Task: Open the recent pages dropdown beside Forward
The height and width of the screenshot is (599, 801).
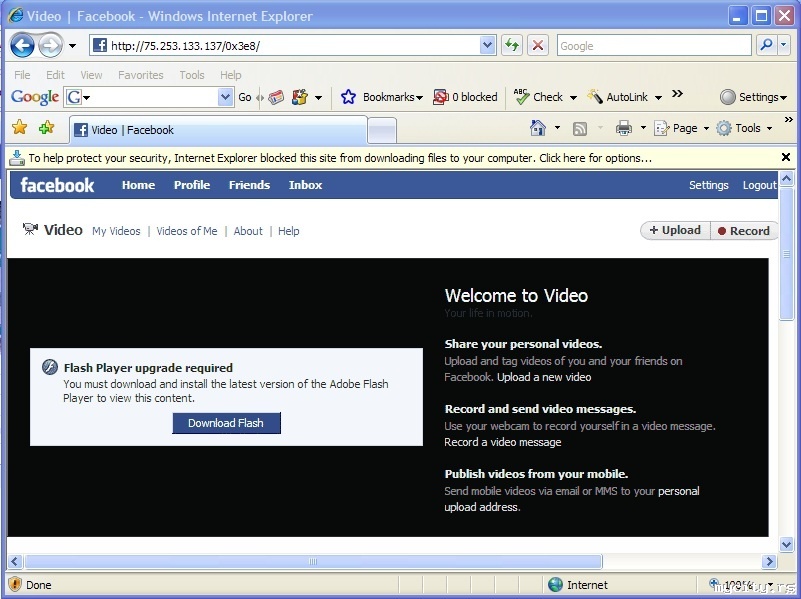Action: 73,46
